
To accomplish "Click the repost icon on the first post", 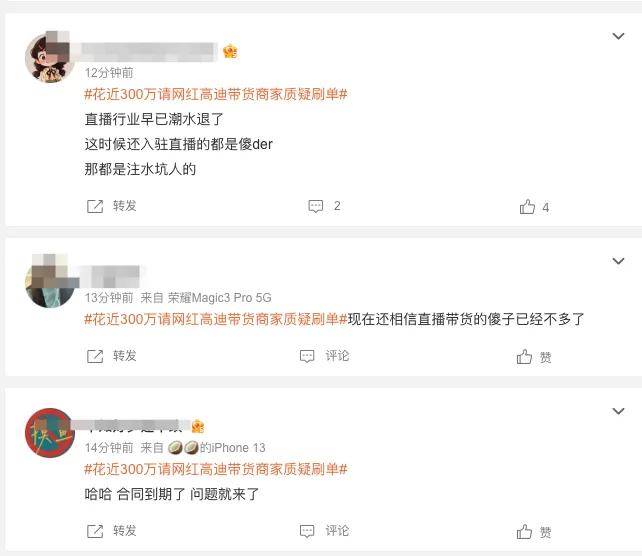I will (95, 206).
